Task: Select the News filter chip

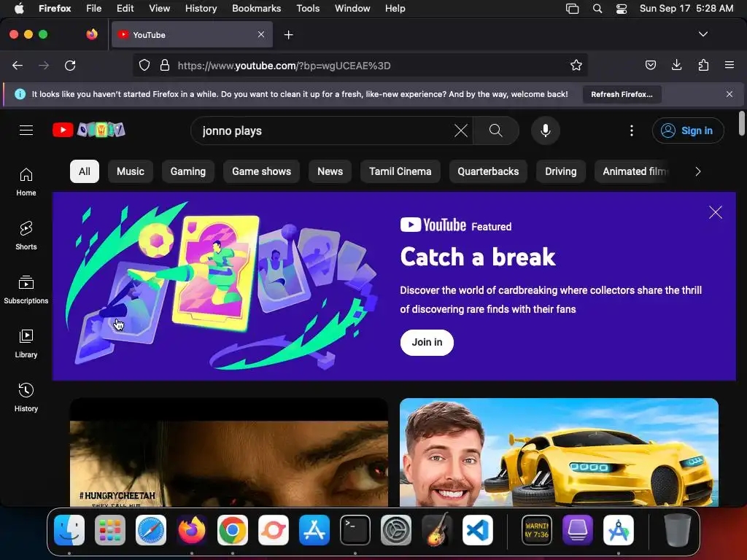Action: pos(330,171)
